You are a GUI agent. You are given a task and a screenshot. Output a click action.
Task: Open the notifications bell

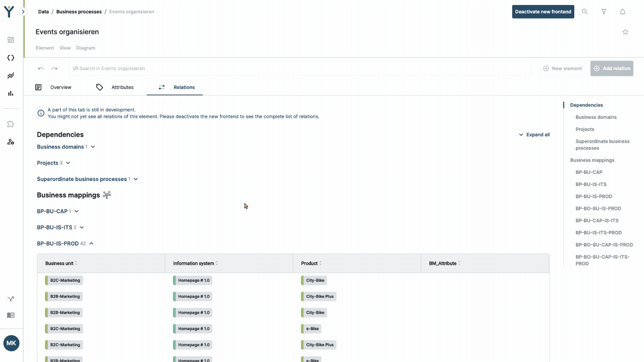click(623, 12)
